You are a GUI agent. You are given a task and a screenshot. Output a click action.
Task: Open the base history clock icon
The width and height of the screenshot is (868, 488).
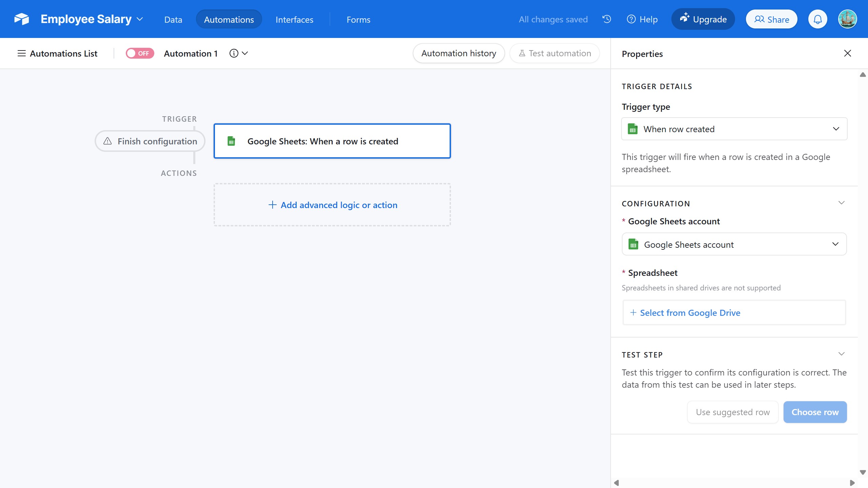(607, 19)
